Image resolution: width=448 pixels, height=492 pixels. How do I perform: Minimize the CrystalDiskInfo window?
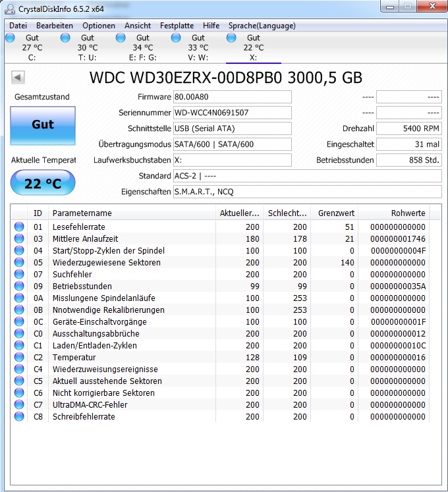[390, 7]
